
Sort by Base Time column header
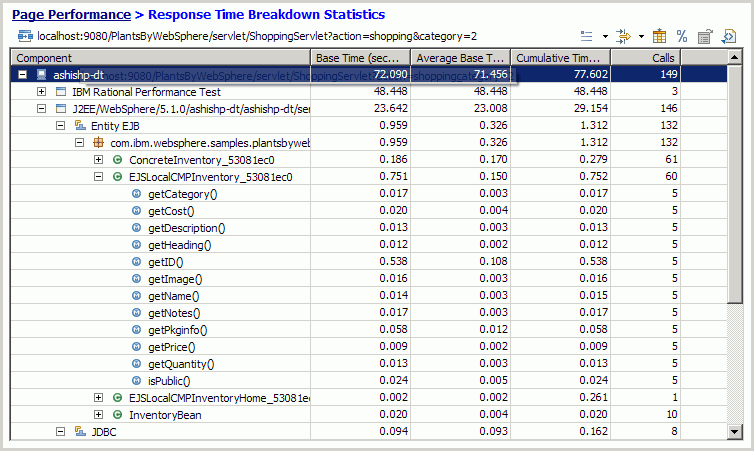(361, 58)
